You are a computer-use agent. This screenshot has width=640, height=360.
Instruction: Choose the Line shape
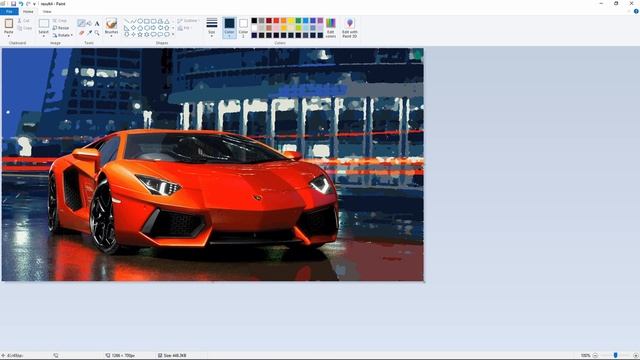tap(127, 21)
